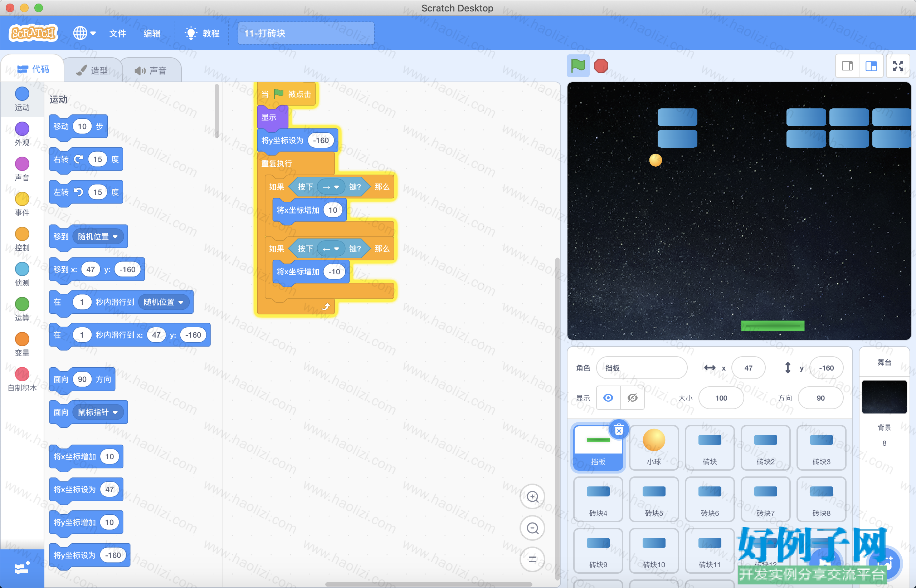Select the 砖块3 sprite
This screenshot has width=916, height=588.
coord(821,448)
